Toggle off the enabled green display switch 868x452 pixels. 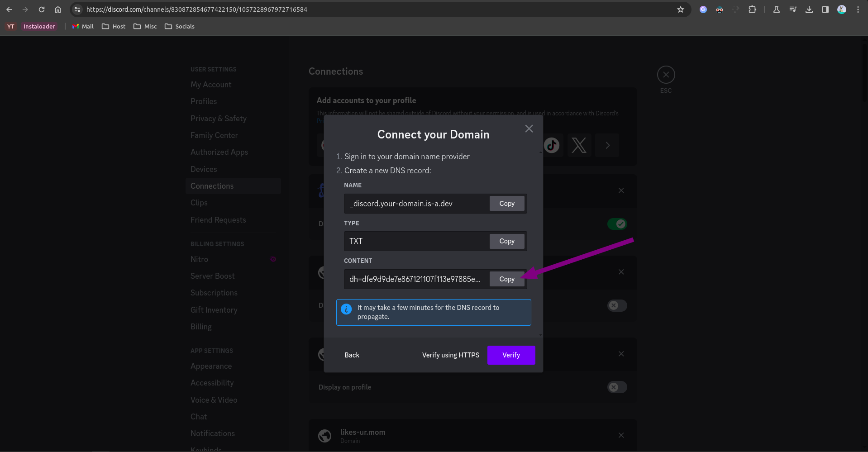617,224
